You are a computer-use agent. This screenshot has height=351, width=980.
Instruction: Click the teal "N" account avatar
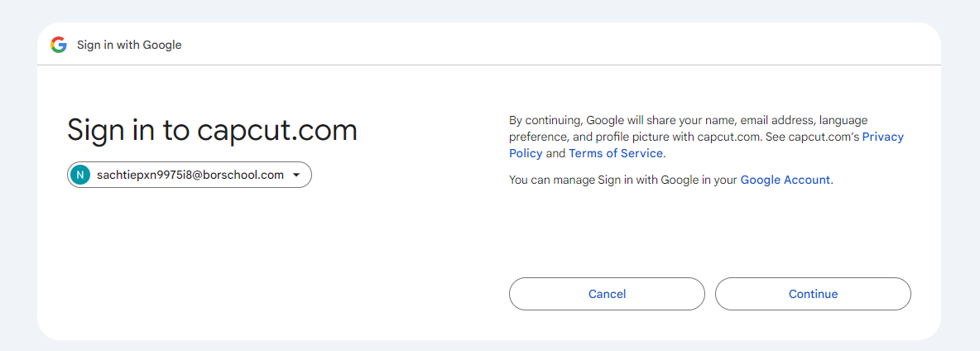pyautogui.click(x=79, y=175)
